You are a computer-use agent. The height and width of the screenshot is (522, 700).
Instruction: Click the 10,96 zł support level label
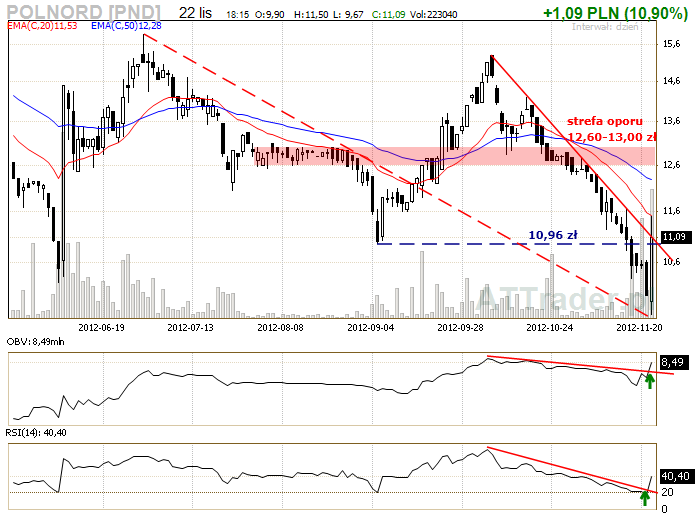coord(553,235)
